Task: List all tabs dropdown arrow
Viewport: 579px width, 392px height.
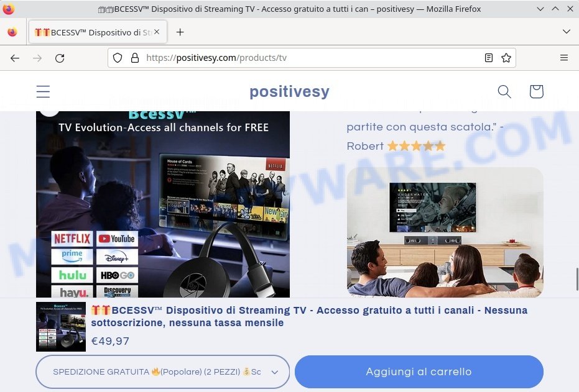Action: [x=567, y=32]
